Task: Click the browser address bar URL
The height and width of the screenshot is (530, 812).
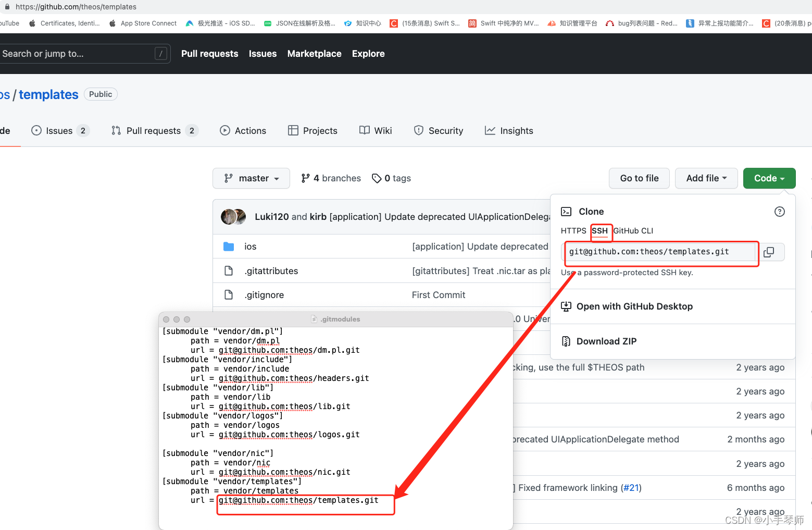Action: coord(76,7)
